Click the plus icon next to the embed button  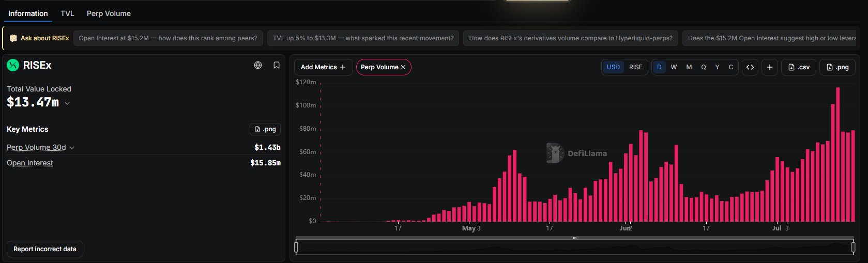tap(770, 67)
